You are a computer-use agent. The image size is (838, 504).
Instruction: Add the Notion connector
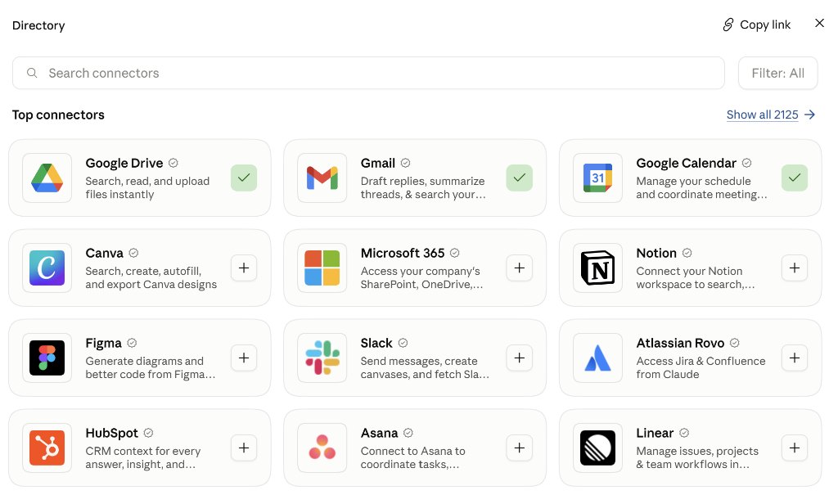tap(795, 268)
